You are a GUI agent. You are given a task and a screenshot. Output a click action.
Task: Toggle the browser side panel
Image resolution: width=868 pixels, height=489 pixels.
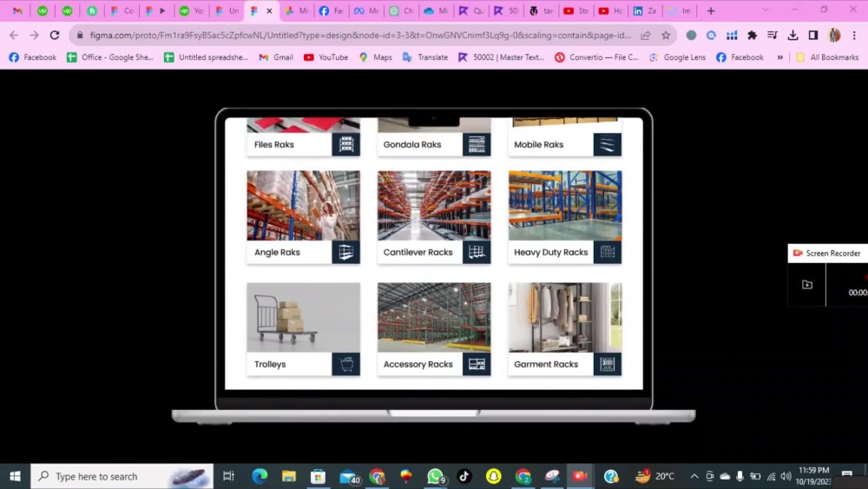click(813, 35)
